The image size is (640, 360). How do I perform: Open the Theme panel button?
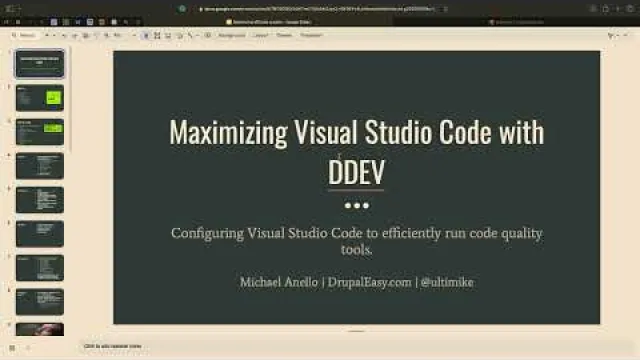pyautogui.click(x=284, y=36)
